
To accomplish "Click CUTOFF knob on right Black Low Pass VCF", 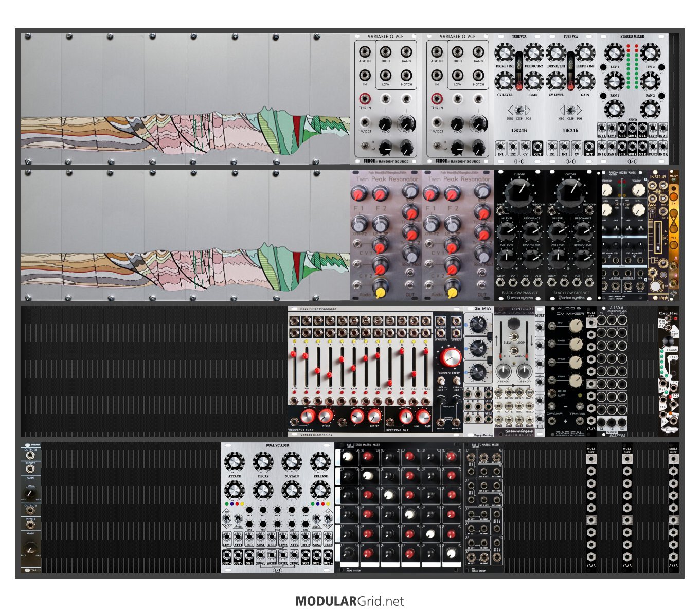I will [x=570, y=192].
